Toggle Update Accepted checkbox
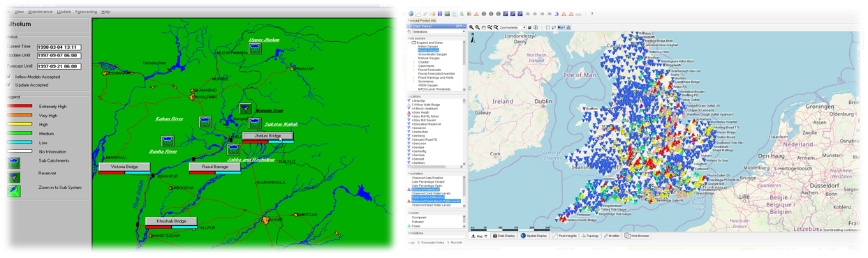Viewport: 868px width, 258px height. pos(9,85)
